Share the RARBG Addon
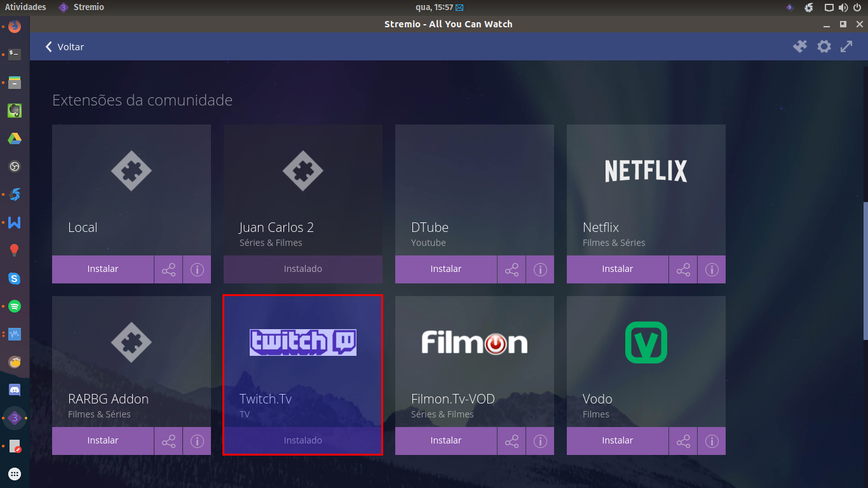The height and width of the screenshot is (488, 868). click(168, 441)
